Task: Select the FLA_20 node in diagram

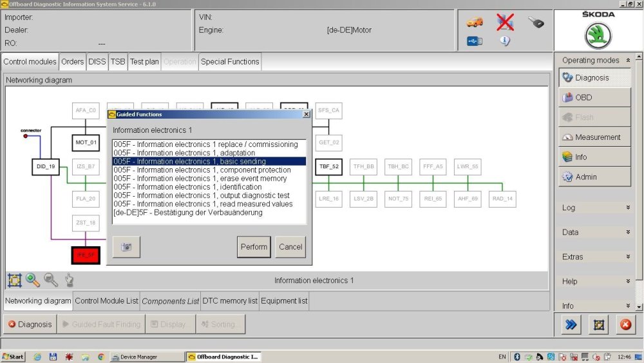Action: (x=86, y=199)
